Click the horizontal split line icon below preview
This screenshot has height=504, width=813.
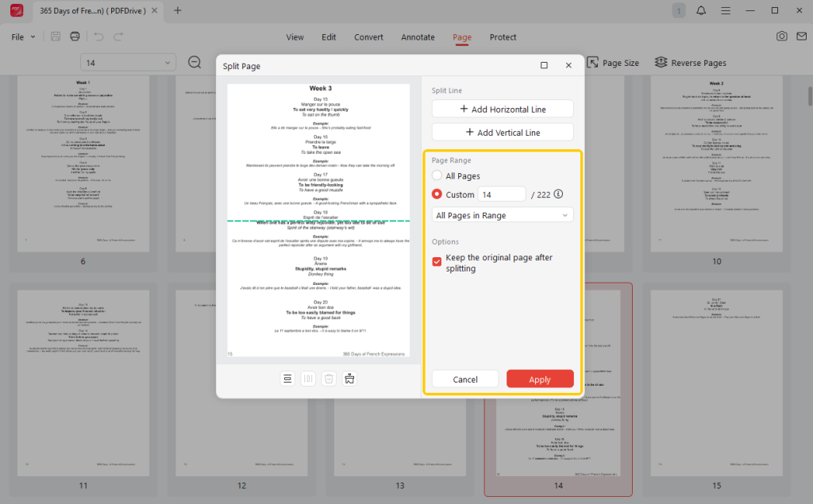click(x=287, y=379)
